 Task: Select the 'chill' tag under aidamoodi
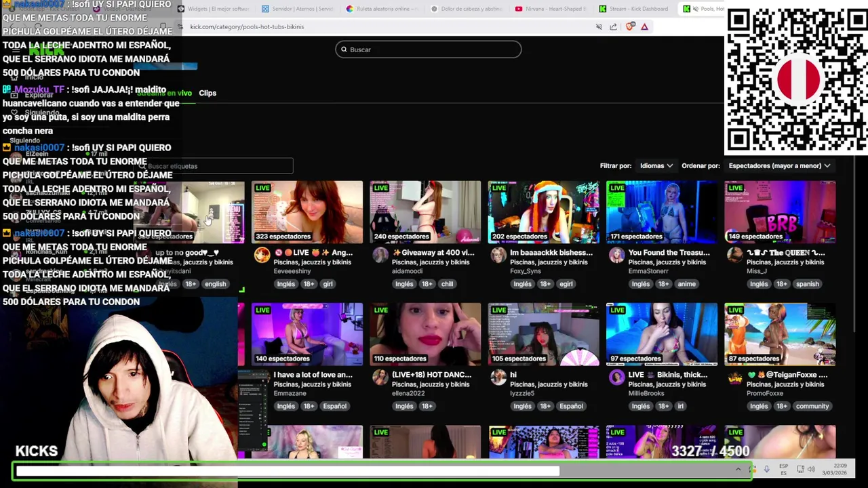[447, 284]
